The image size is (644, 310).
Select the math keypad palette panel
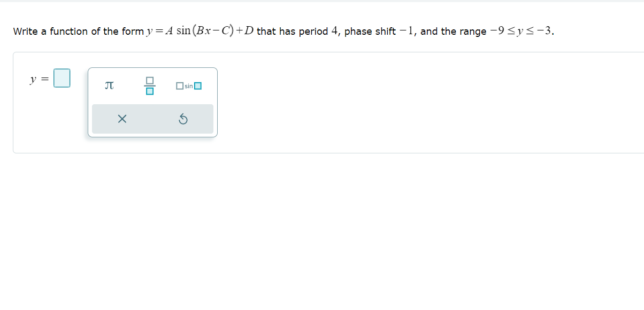152,102
